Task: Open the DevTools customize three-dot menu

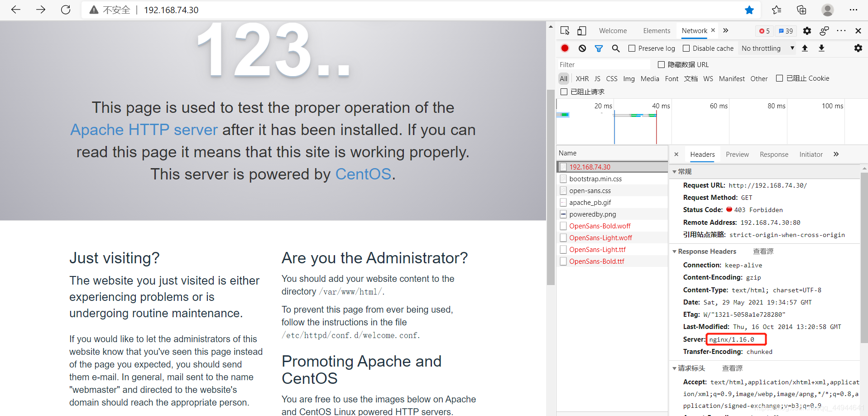Action: (841, 30)
